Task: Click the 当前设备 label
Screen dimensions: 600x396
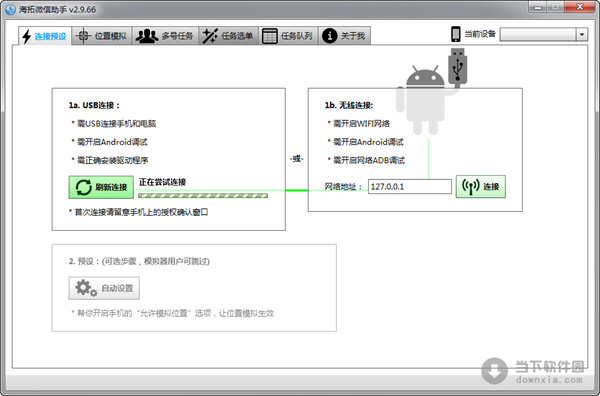Action: click(x=480, y=34)
